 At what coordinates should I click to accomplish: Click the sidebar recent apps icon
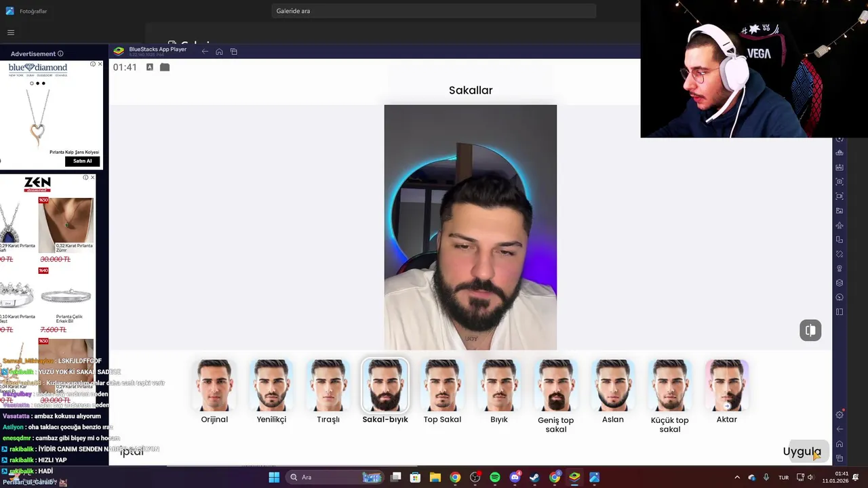pyautogui.click(x=840, y=459)
